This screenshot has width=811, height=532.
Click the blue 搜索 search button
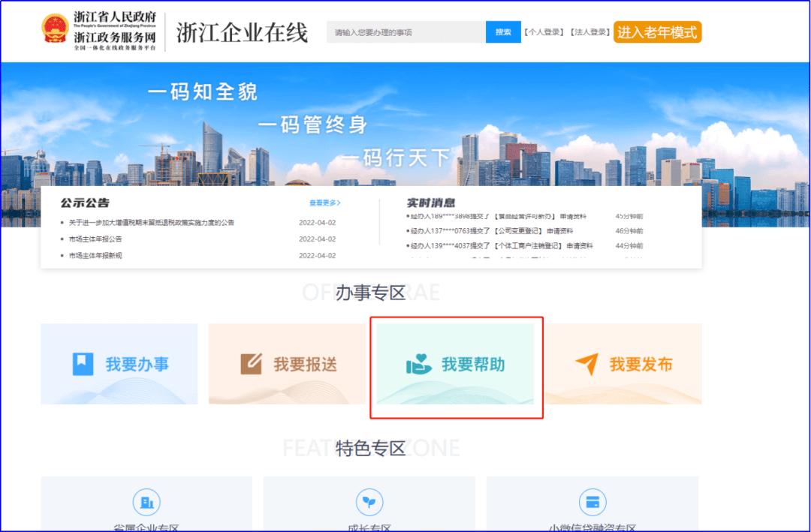[x=503, y=32]
